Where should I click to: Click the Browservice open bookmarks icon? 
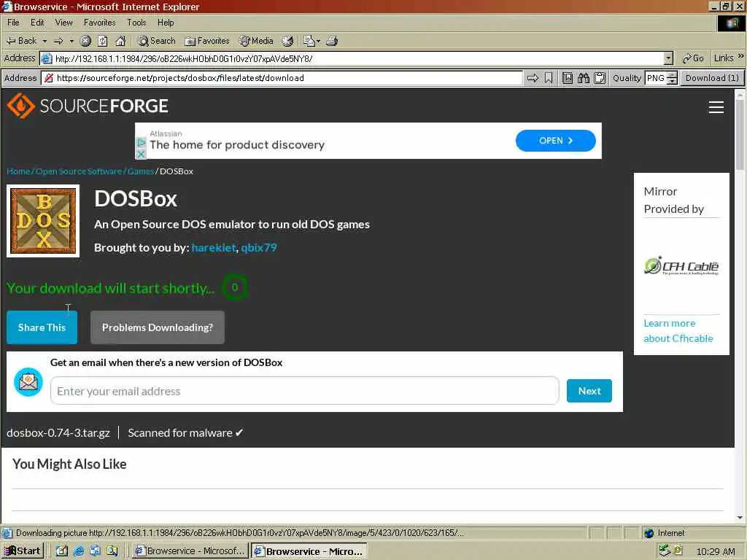[x=568, y=78]
